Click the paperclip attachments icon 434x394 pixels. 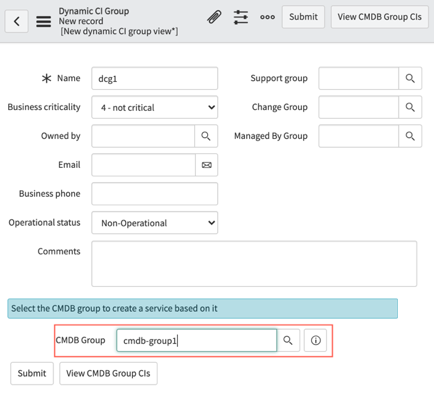(214, 17)
